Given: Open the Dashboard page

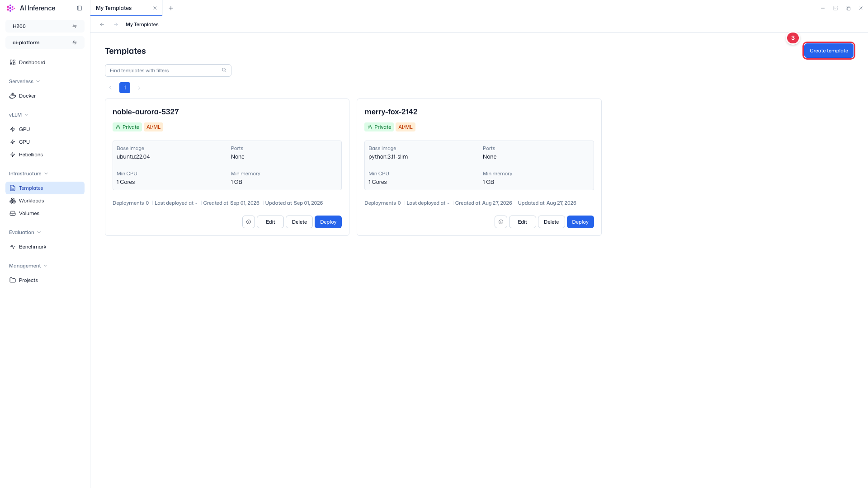Looking at the screenshot, I should point(45,62).
